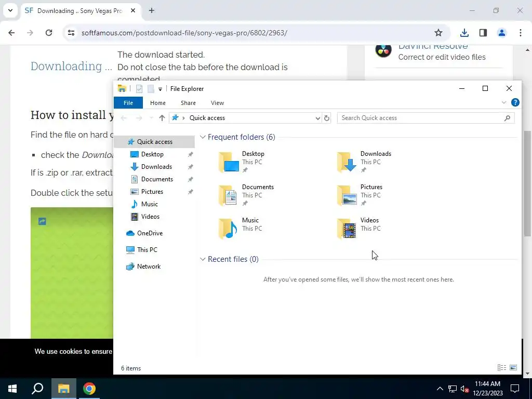
Task: Switch to large icons view layout
Action: [x=513, y=367]
